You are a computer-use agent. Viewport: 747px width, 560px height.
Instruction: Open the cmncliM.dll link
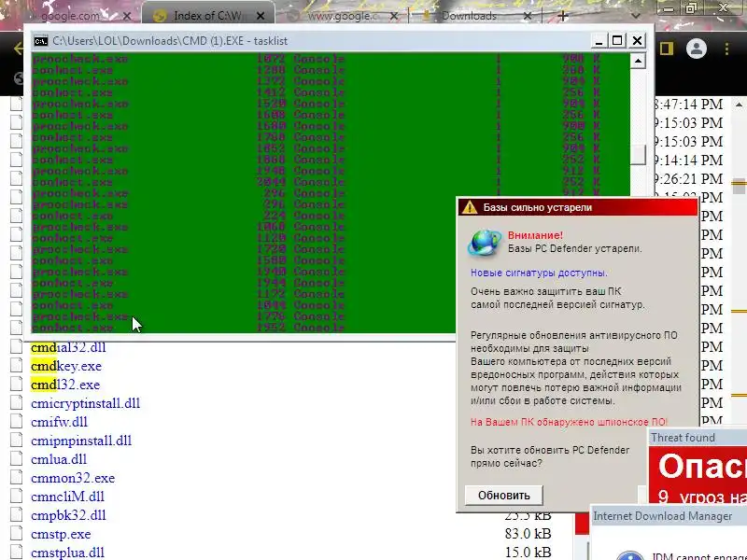(x=67, y=497)
